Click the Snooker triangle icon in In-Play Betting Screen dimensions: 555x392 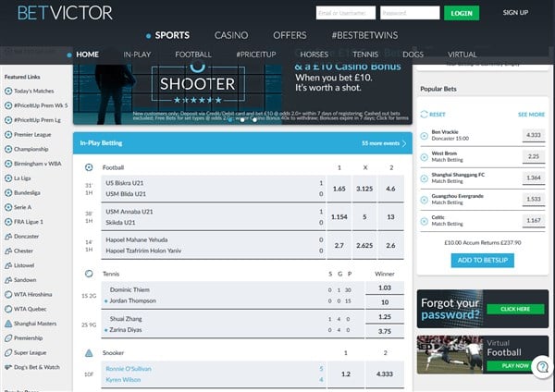click(x=89, y=353)
